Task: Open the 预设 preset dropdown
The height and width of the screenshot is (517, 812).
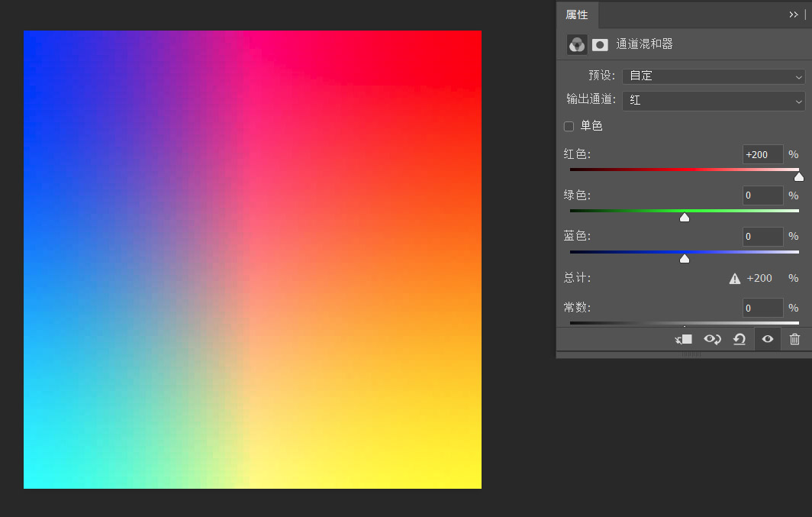Action: (x=714, y=76)
